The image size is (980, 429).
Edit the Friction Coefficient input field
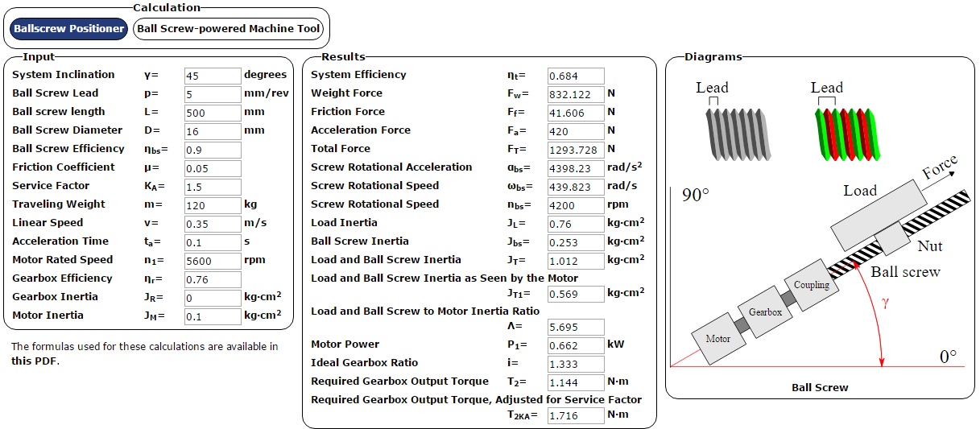(x=213, y=168)
